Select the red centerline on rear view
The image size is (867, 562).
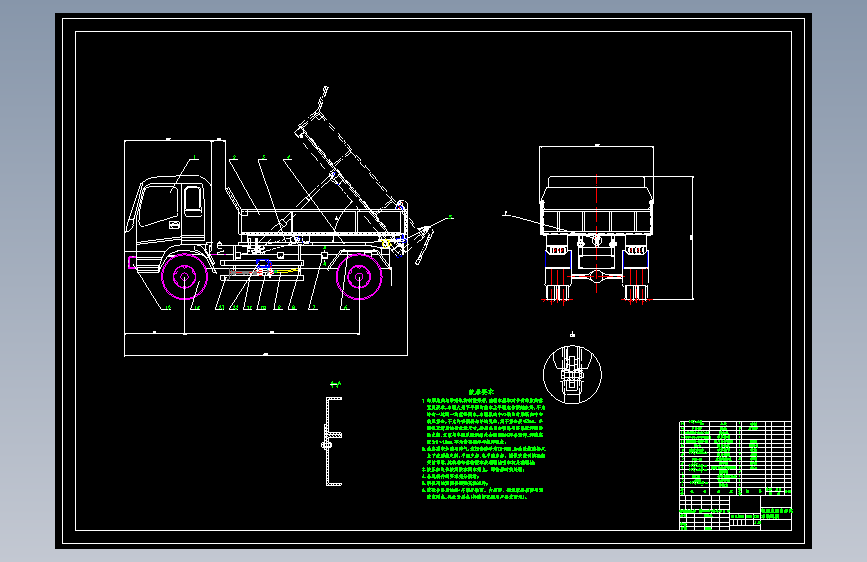coord(597,232)
